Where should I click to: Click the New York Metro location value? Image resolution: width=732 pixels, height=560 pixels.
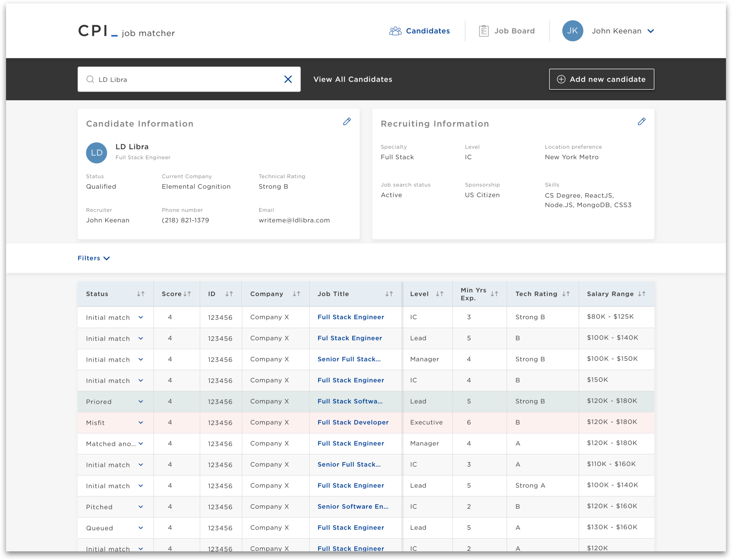click(572, 157)
